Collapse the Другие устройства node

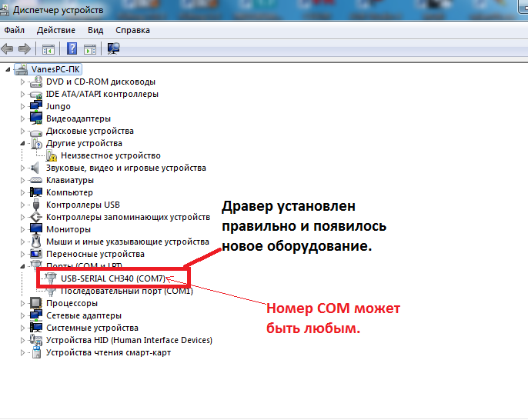pyautogui.click(x=22, y=143)
